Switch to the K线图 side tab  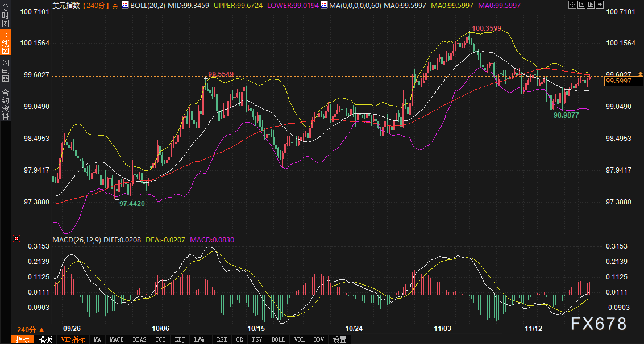coord(5,43)
